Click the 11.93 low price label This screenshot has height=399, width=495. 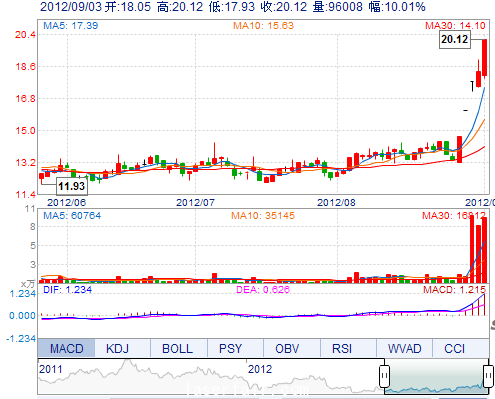[72, 186]
